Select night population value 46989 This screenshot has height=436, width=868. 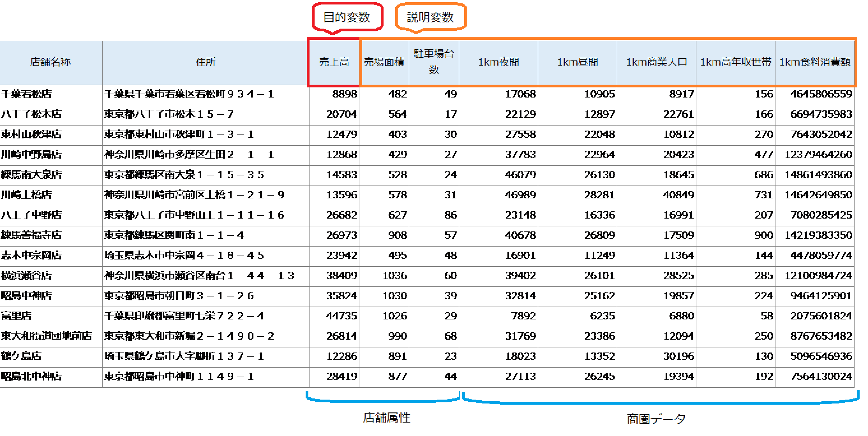click(520, 195)
